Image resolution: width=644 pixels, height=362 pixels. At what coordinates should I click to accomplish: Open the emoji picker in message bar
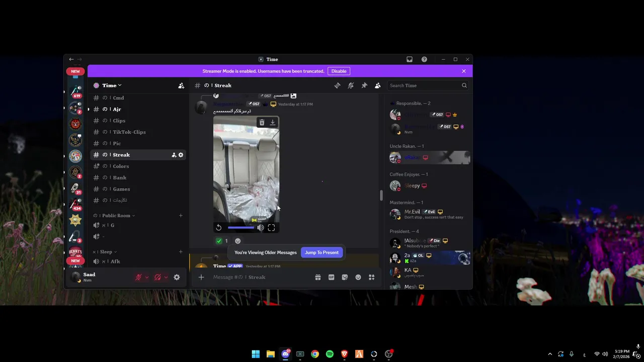coord(358,277)
